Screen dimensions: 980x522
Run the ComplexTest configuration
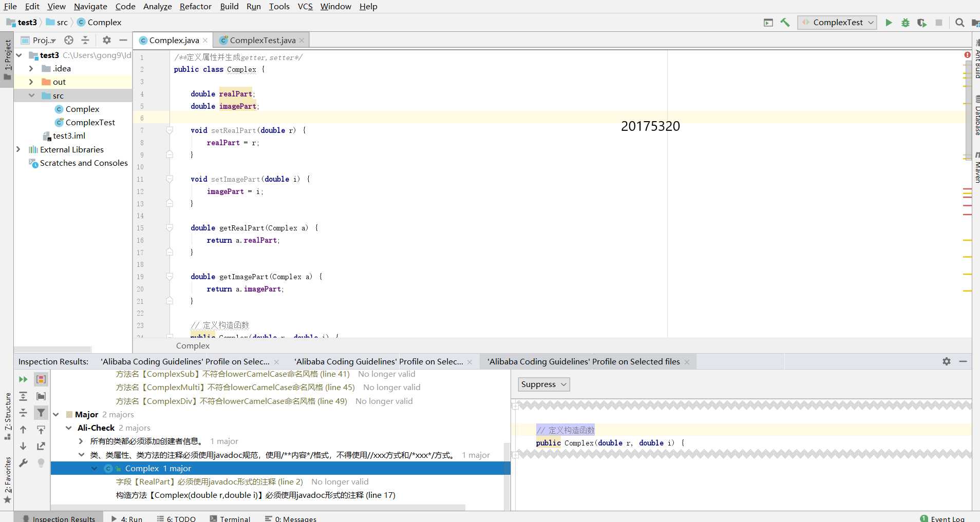(889, 23)
